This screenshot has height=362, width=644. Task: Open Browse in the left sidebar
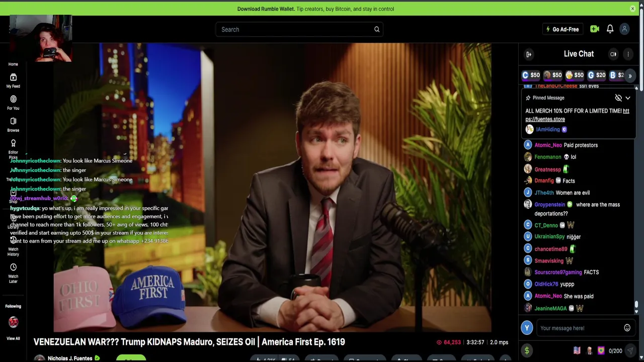[x=13, y=125]
